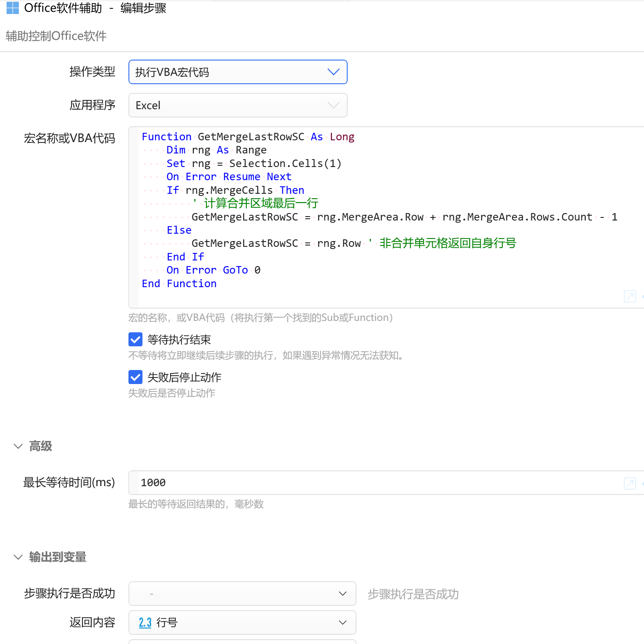Viewport: 644px width, 644px height.
Task: Open the 应用程序 dropdown showing Excel
Action: [238, 105]
